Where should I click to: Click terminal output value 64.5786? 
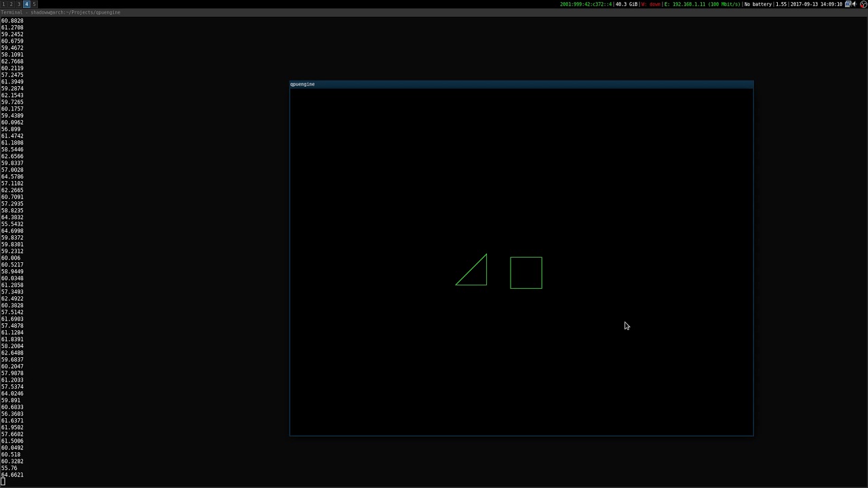click(x=12, y=177)
